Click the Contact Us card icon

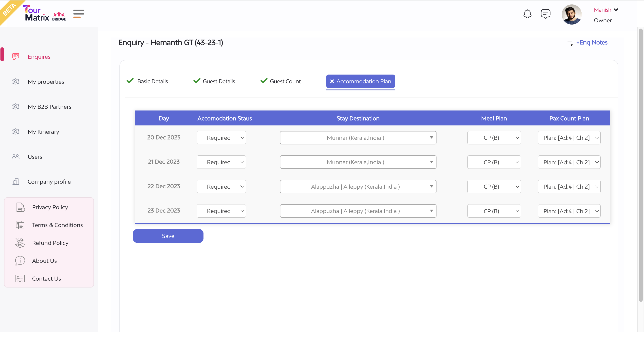pyautogui.click(x=20, y=278)
